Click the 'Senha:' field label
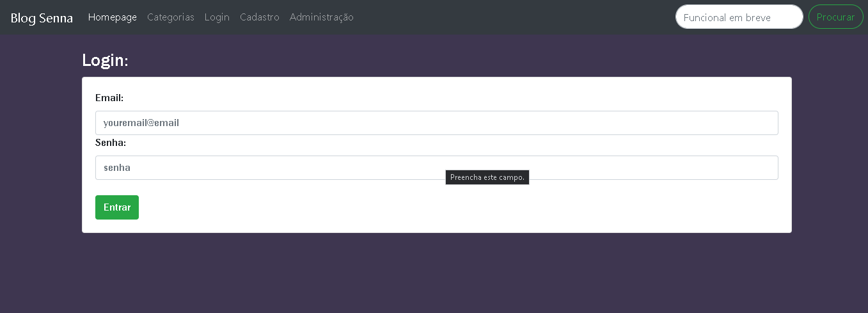Image resolution: width=868 pixels, height=313 pixels. (111, 143)
